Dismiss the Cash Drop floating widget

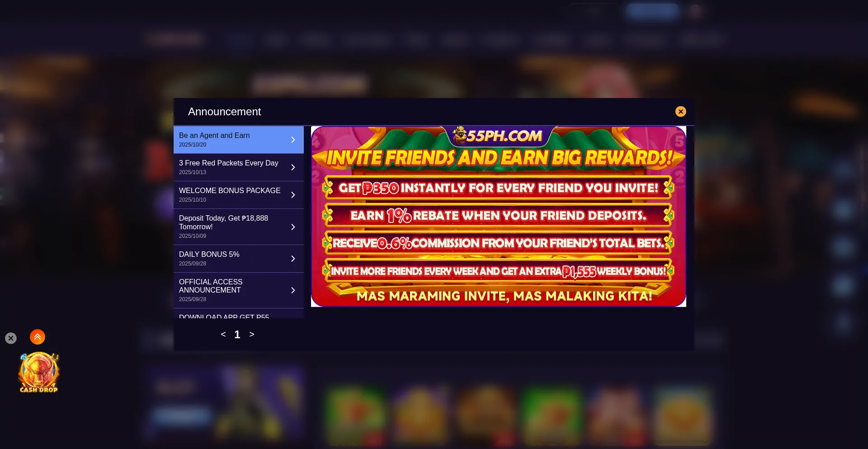pyautogui.click(x=11, y=338)
